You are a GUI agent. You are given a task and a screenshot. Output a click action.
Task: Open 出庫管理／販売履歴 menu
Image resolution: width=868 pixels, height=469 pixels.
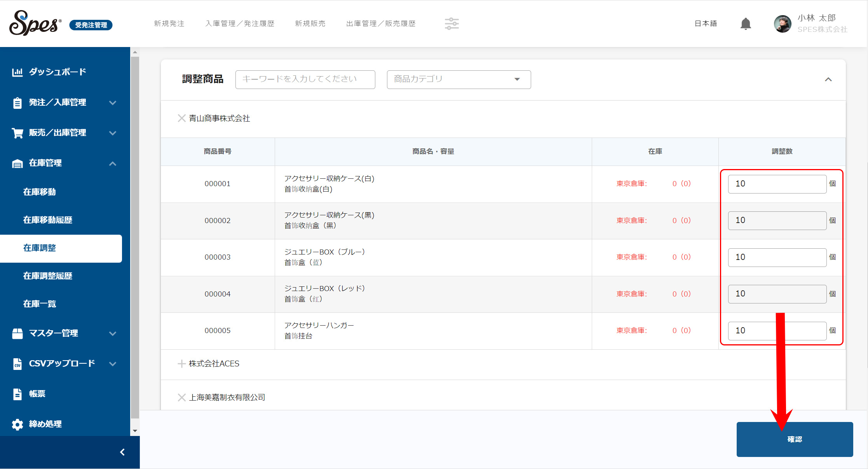[381, 24]
